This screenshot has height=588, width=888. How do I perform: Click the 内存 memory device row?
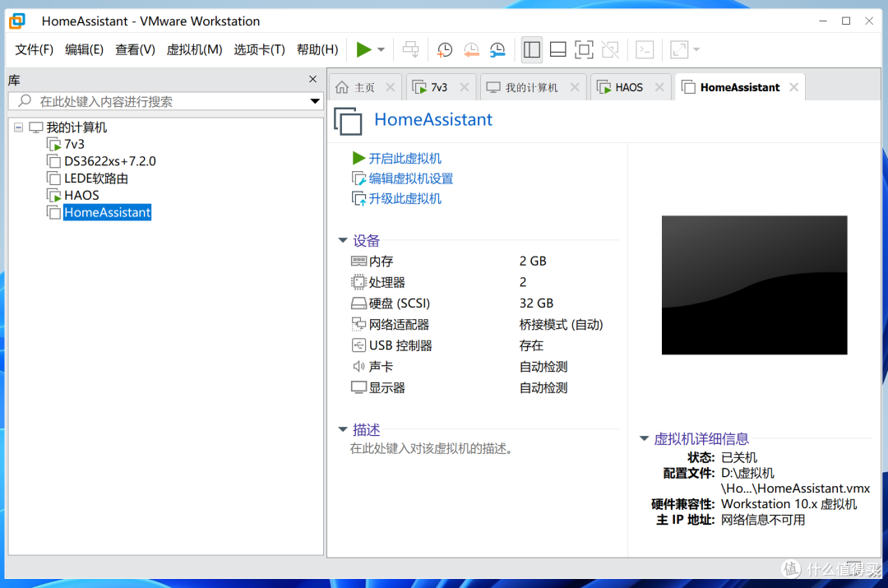point(484,262)
